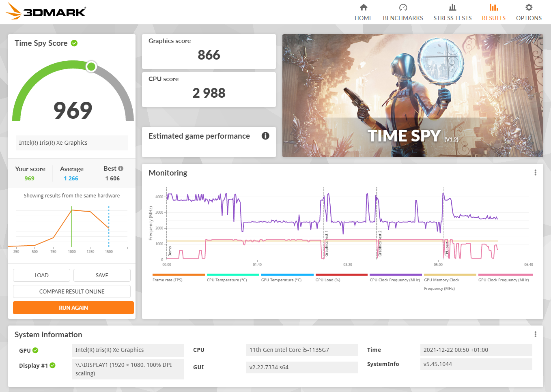Click Your score value 969

[30, 178]
